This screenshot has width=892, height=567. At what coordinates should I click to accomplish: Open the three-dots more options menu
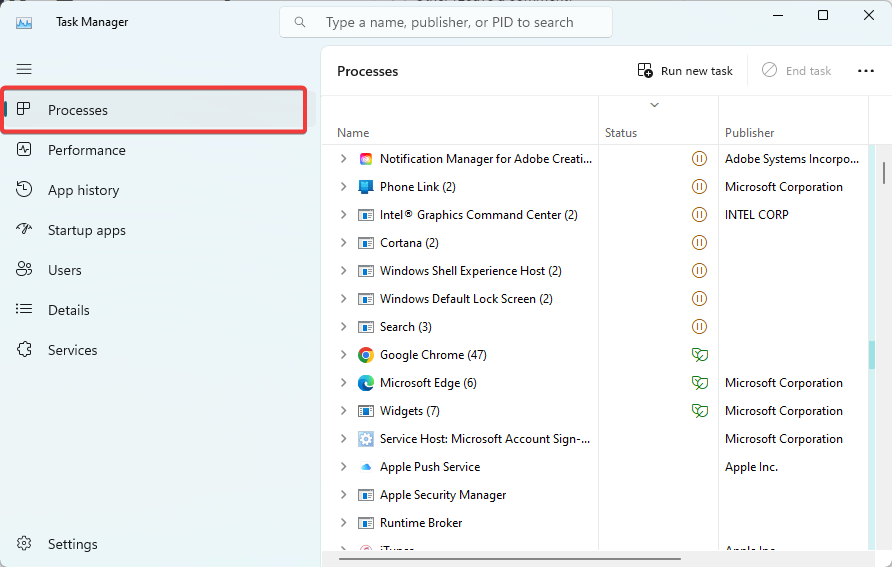(865, 71)
